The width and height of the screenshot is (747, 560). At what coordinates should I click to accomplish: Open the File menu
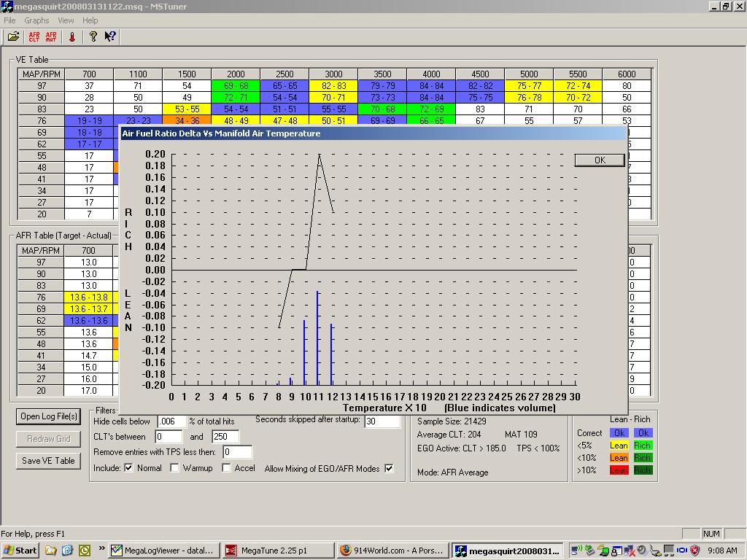pos(9,20)
